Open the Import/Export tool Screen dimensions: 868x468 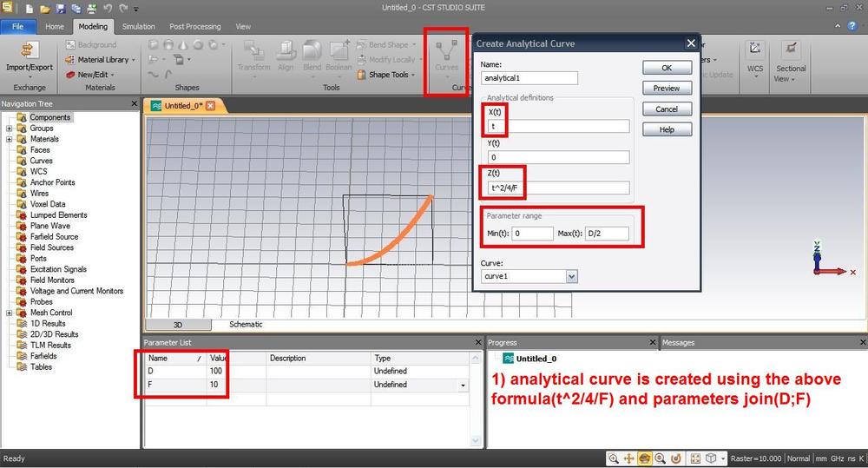click(29, 57)
